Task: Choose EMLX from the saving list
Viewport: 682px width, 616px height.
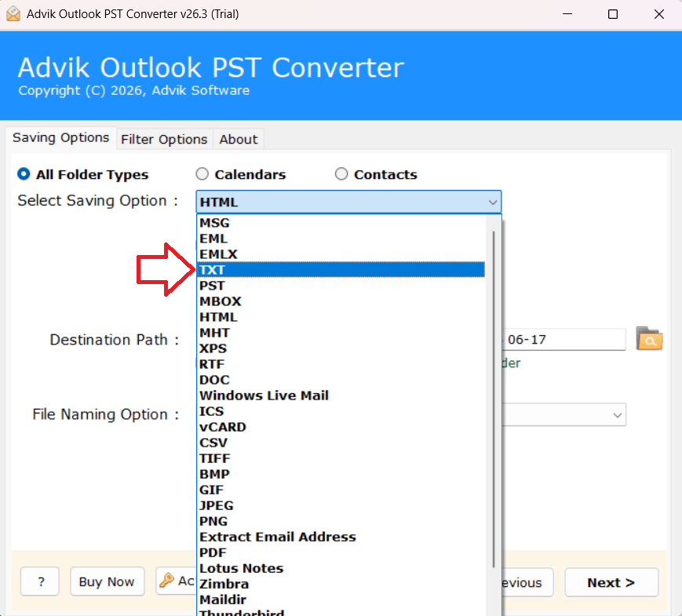Action: [341, 254]
